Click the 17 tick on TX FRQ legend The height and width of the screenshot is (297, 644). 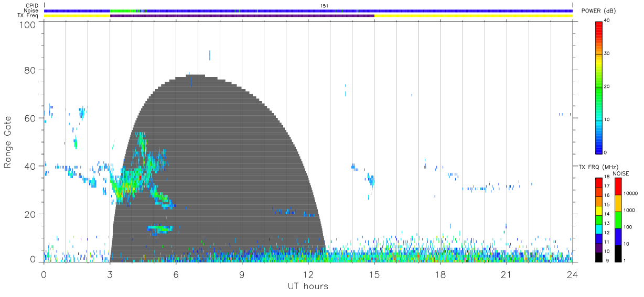[x=607, y=186]
